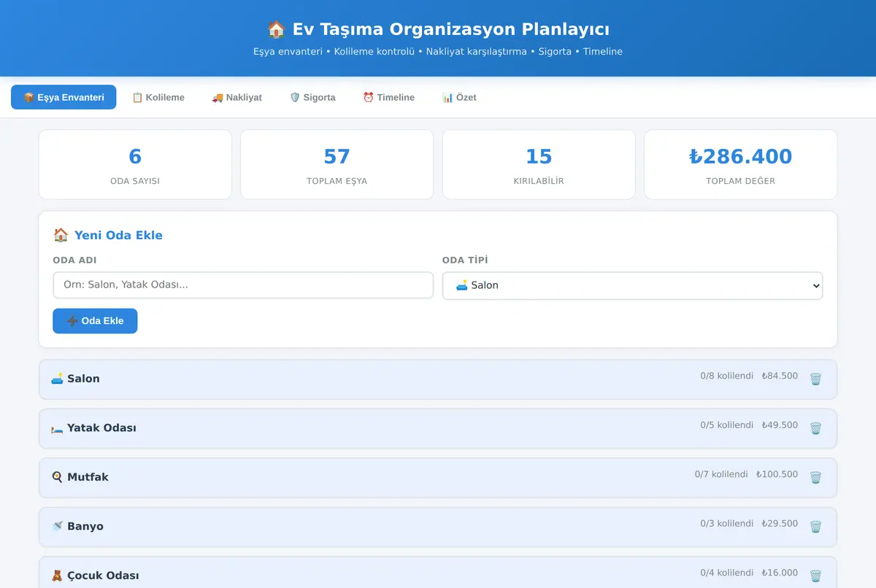Focus the Oda Adı input field

pos(243,285)
